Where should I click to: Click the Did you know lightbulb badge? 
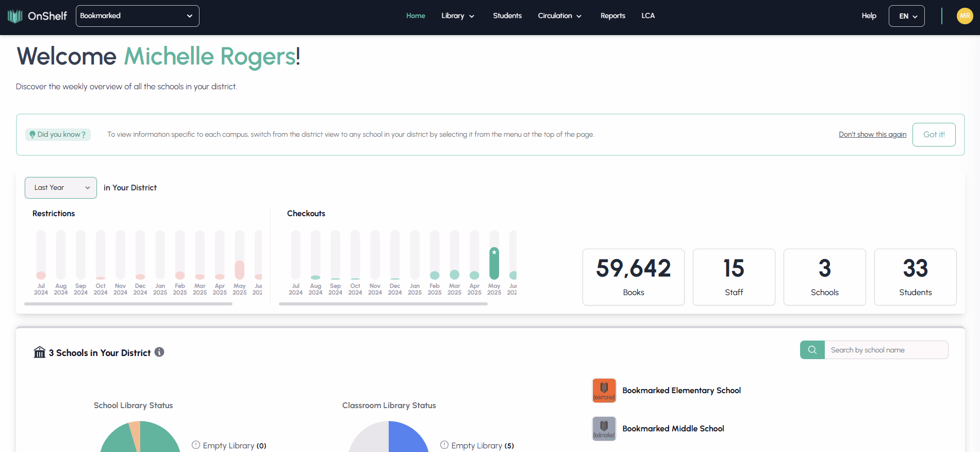[58, 135]
